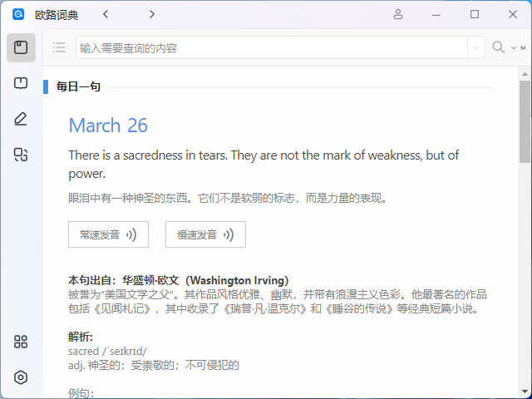The height and width of the screenshot is (399, 532).
Task: Click the vertical scrollbar thumb
Action: point(525,122)
